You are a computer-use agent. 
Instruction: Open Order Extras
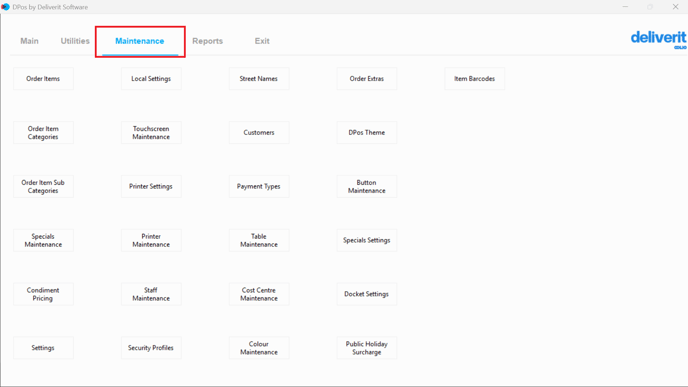coord(367,79)
